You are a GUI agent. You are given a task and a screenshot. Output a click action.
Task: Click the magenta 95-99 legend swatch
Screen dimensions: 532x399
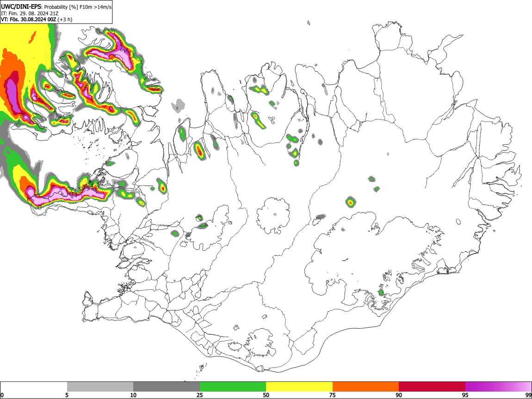pyautogui.click(x=498, y=387)
